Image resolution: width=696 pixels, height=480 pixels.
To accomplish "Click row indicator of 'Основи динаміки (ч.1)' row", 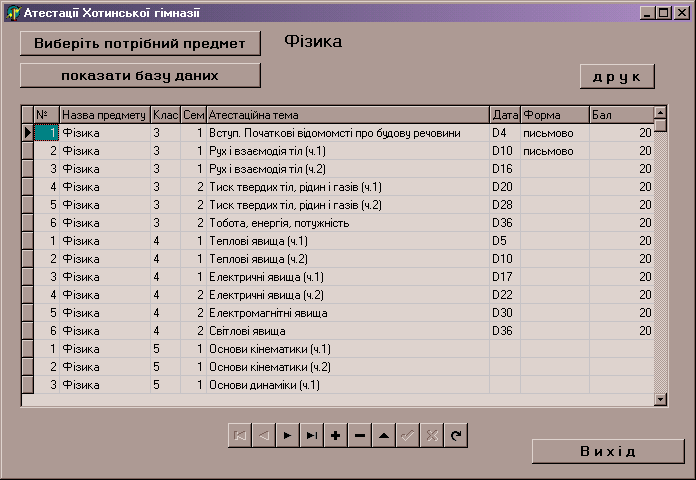I will (x=28, y=385).
